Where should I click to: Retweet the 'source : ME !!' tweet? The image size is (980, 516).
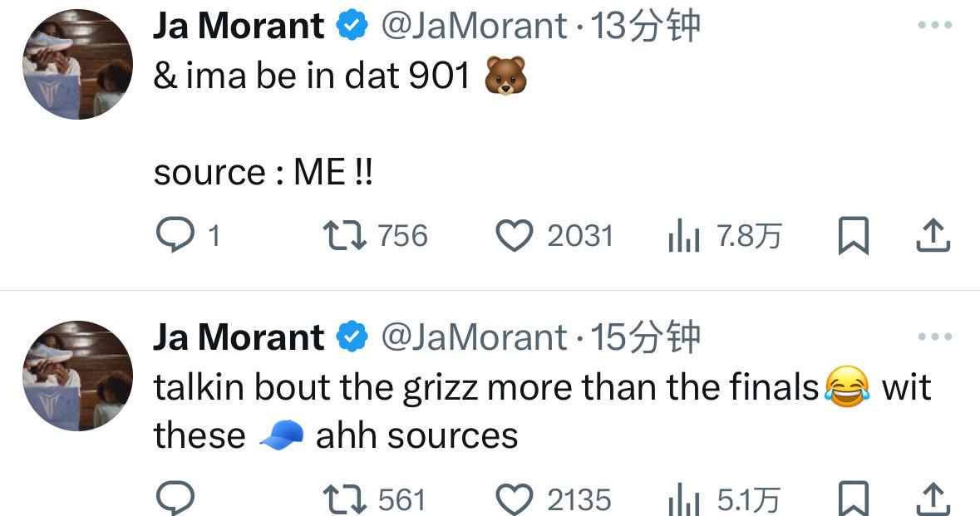click(x=345, y=236)
